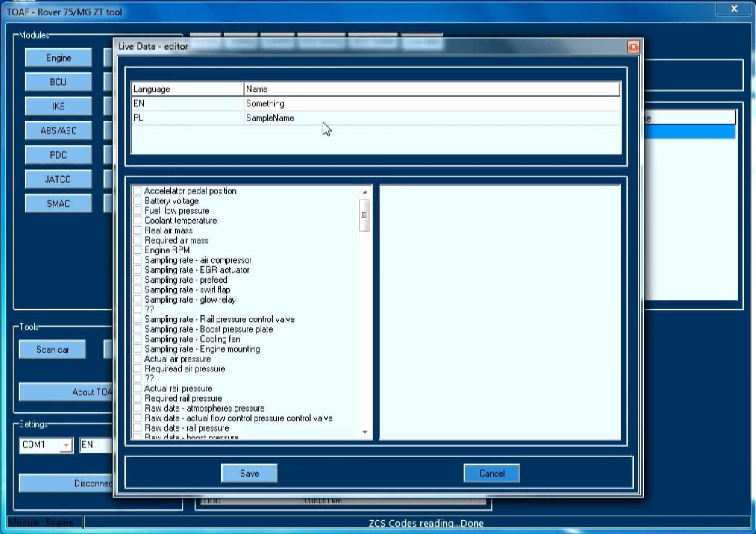This screenshot has width=756, height=534.
Task: Click the Cancel button
Action: pyautogui.click(x=492, y=473)
